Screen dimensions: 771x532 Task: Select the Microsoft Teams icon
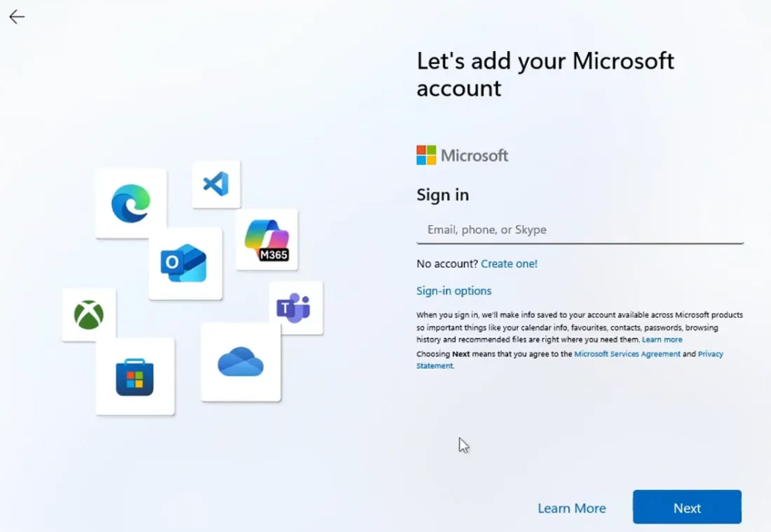[295, 308]
